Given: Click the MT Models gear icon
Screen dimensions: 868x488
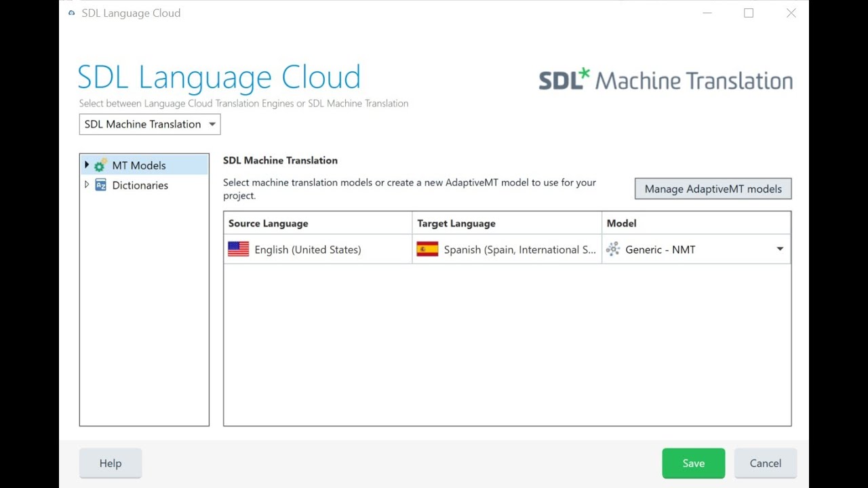Looking at the screenshot, I should coord(100,165).
